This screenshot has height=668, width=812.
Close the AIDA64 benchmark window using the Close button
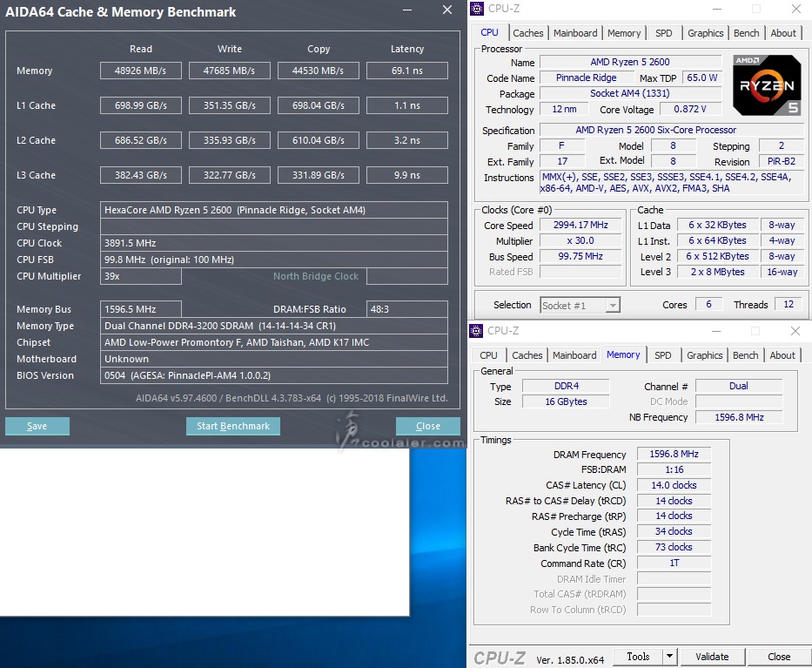[x=427, y=426]
